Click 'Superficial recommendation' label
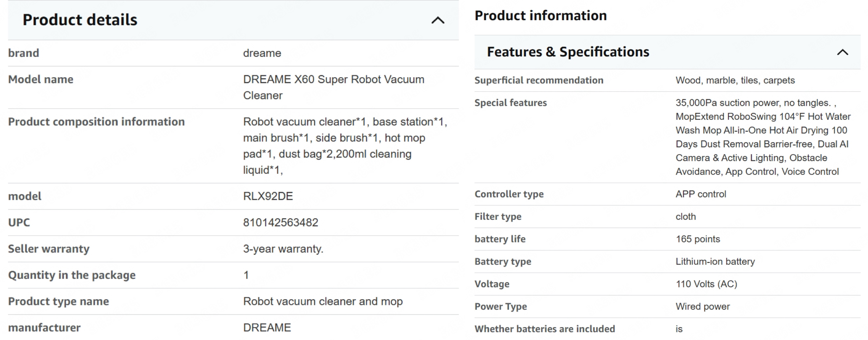 point(539,80)
